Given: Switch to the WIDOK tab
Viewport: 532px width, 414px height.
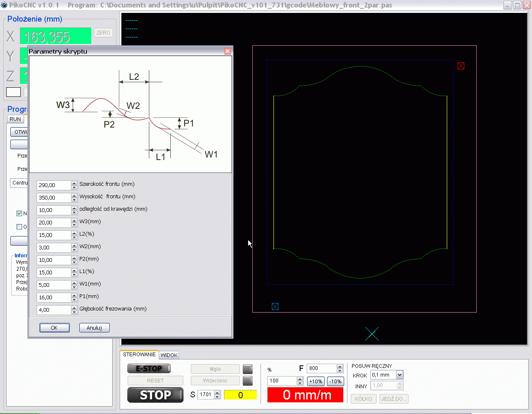Looking at the screenshot, I should [x=169, y=355].
